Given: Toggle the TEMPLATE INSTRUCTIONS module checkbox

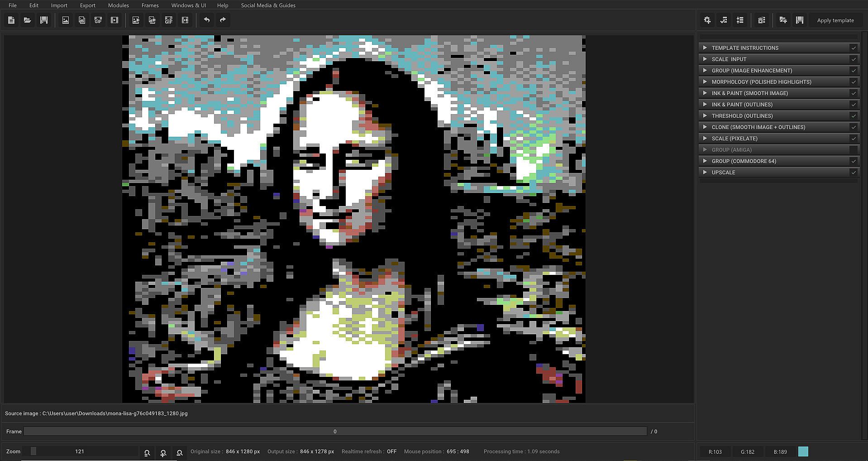Looking at the screenshot, I should click(854, 48).
